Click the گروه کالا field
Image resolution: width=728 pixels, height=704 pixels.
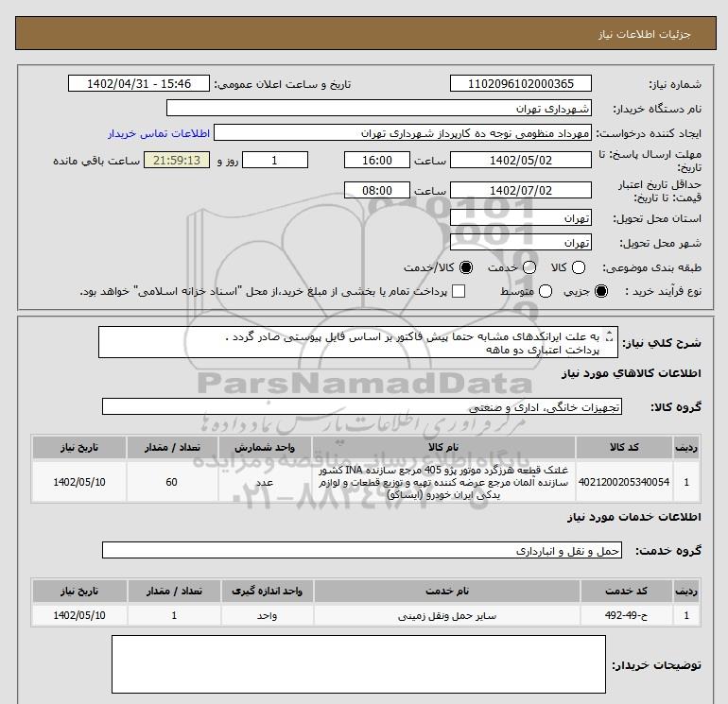362,406
